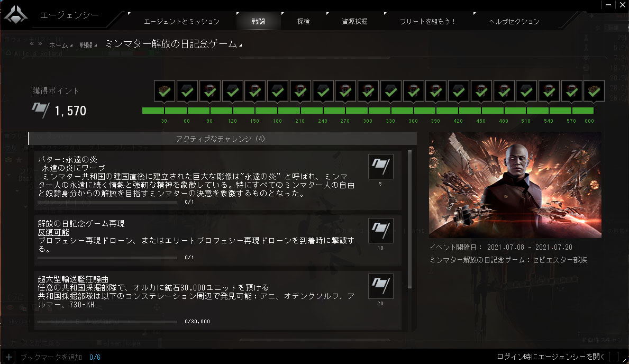Click the 570-point reward icon
This screenshot has width=629, height=364.
(x=572, y=91)
